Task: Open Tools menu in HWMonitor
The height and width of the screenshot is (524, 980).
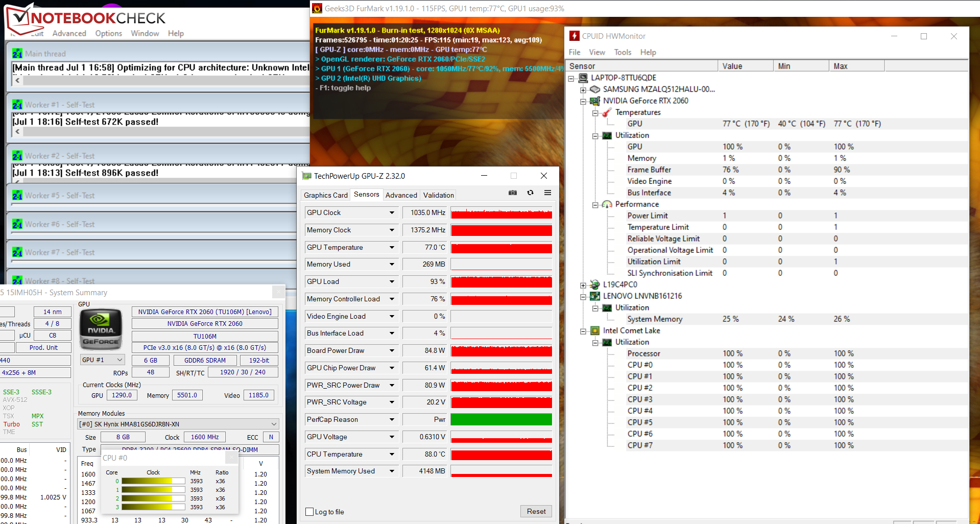Action: point(623,52)
